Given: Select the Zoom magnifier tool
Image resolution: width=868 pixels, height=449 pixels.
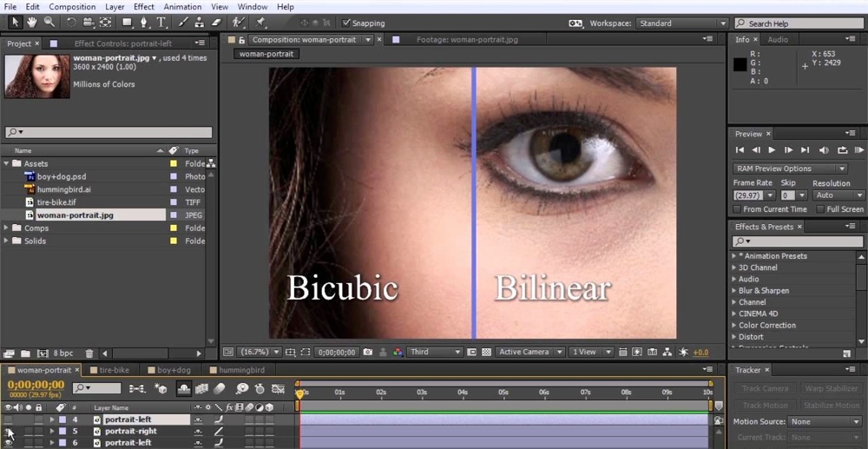Looking at the screenshot, I should 49,23.
